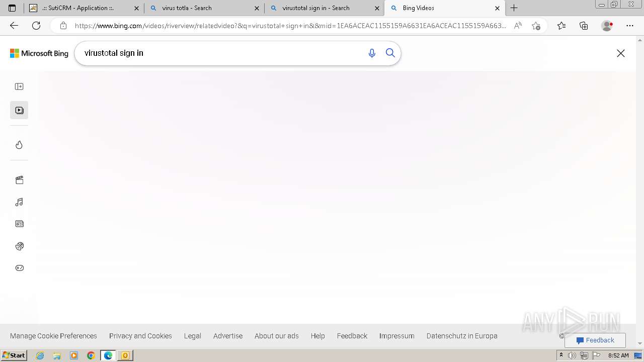
Task: Go back with the browser back arrow
Action: pos(14,26)
